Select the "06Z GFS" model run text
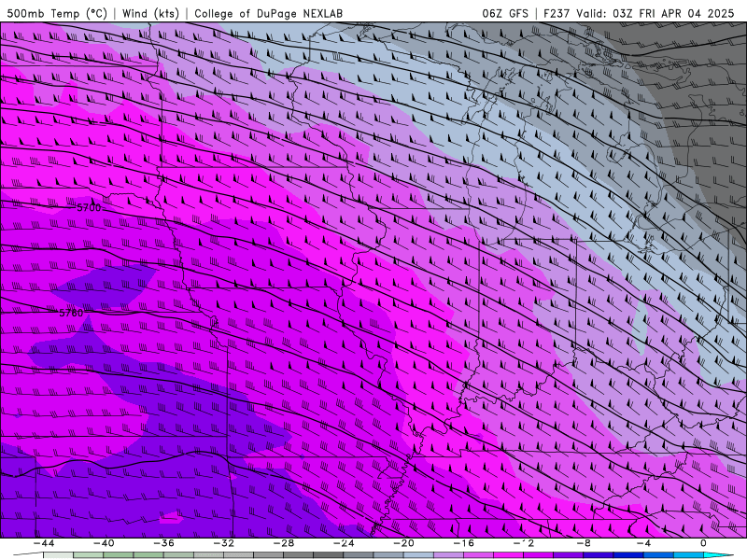This screenshot has height=560, width=747. [x=505, y=13]
